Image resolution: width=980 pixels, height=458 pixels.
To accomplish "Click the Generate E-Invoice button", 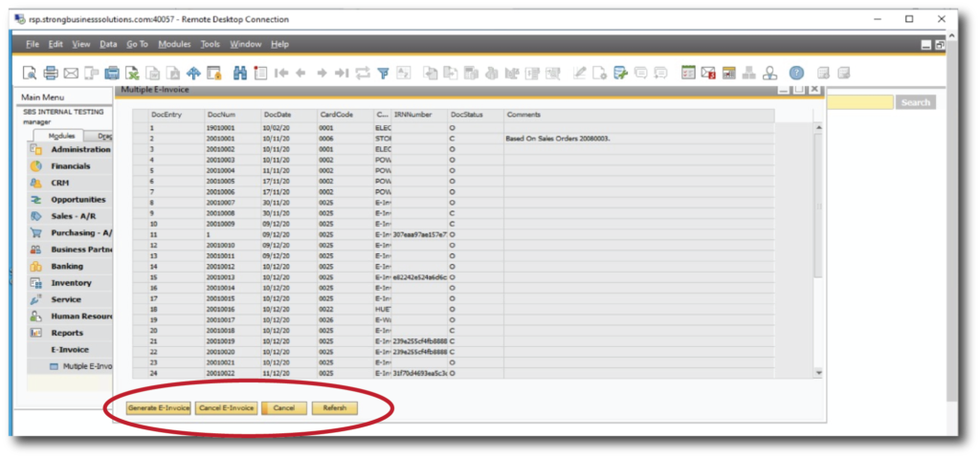I will coord(158,408).
